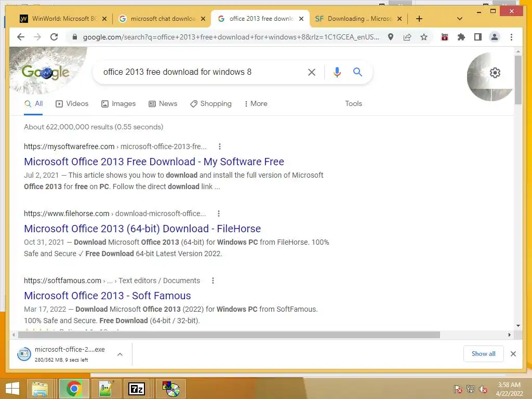Open the green notepad app in taskbar
This screenshot has width=532, height=399.
coord(106,389)
